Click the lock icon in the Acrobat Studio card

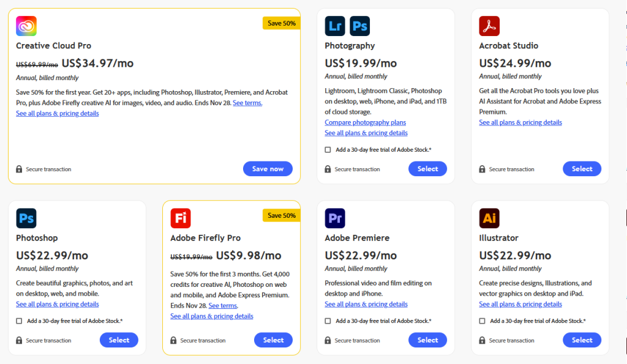coord(482,169)
